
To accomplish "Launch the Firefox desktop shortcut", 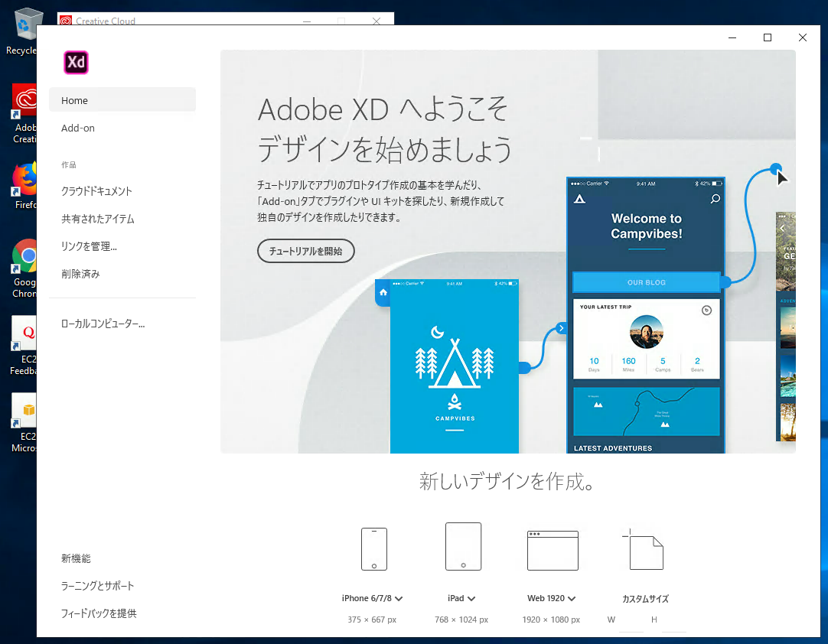I will point(24,186).
